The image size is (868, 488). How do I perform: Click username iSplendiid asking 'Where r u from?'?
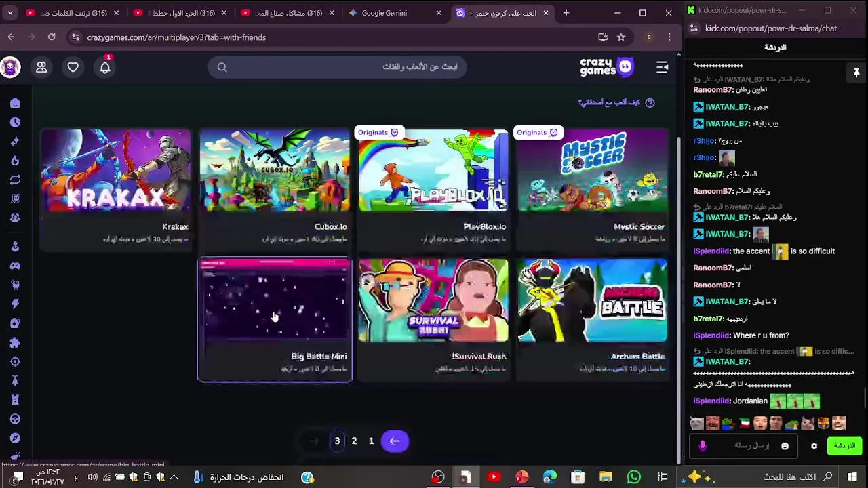711,335
